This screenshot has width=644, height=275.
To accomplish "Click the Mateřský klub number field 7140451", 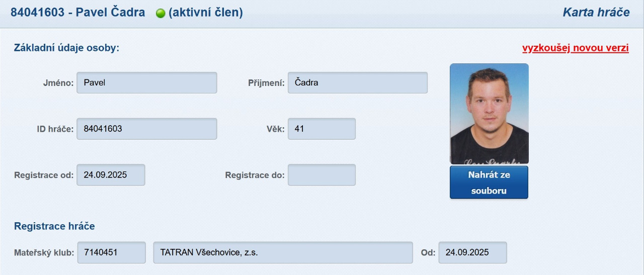I will tap(111, 252).
